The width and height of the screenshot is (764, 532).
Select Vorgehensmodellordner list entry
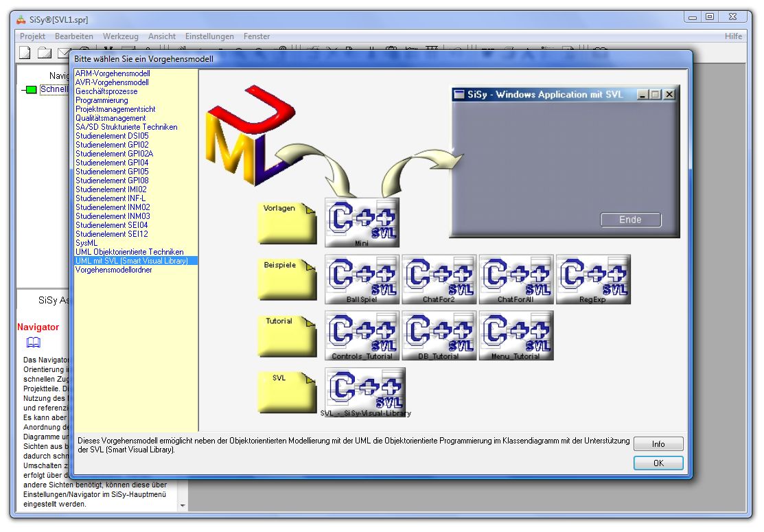tap(114, 270)
